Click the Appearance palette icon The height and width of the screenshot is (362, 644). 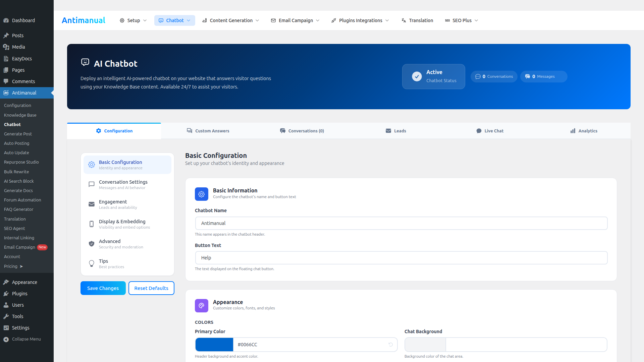[x=201, y=305]
